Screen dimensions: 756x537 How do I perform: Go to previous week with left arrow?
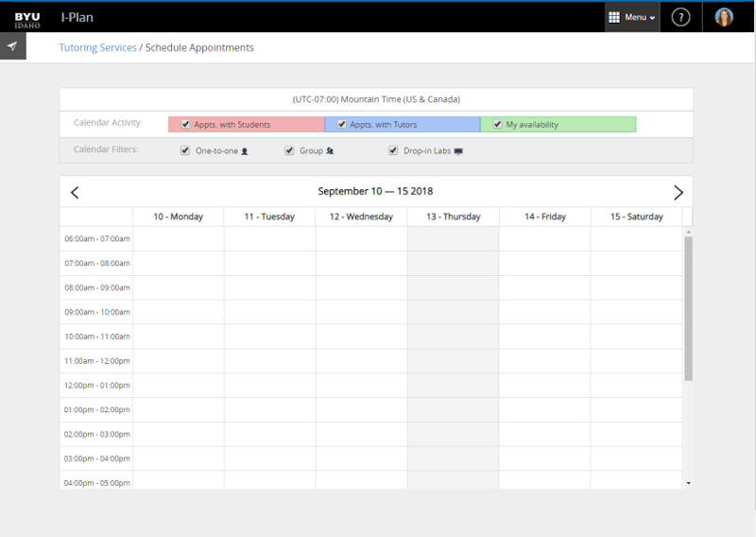point(76,192)
